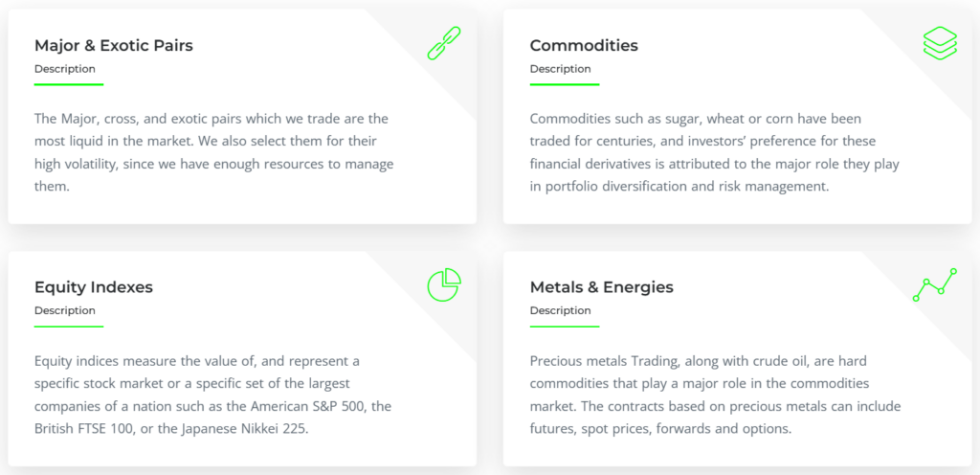Click the Major & Exotic Pairs paragraph text

(x=213, y=152)
